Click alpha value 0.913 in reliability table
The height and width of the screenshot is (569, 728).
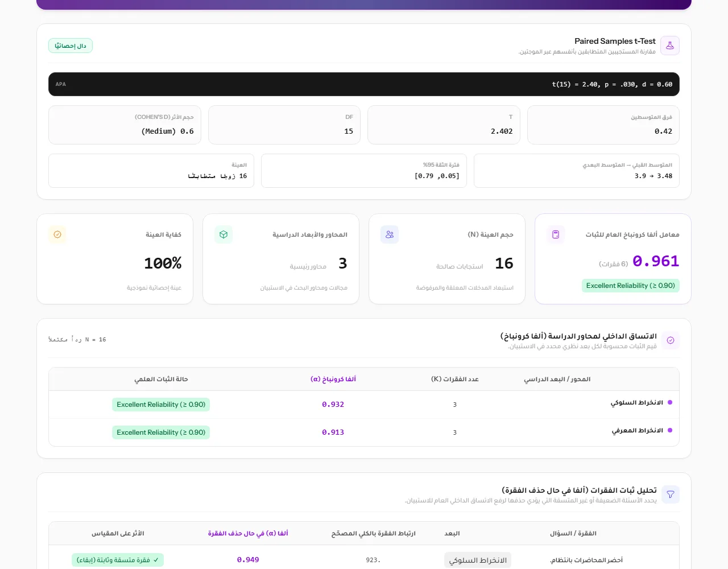[x=333, y=432]
